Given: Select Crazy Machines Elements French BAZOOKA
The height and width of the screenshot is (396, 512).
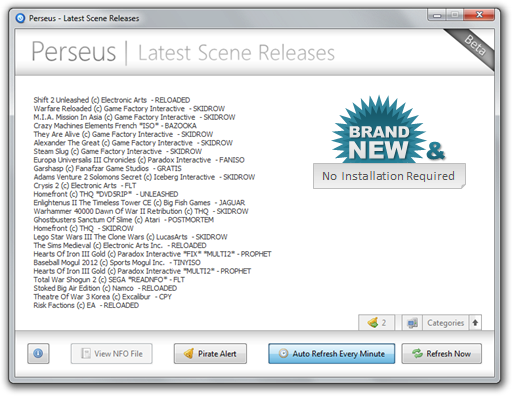Looking at the screenshot, I should (115, 126).
